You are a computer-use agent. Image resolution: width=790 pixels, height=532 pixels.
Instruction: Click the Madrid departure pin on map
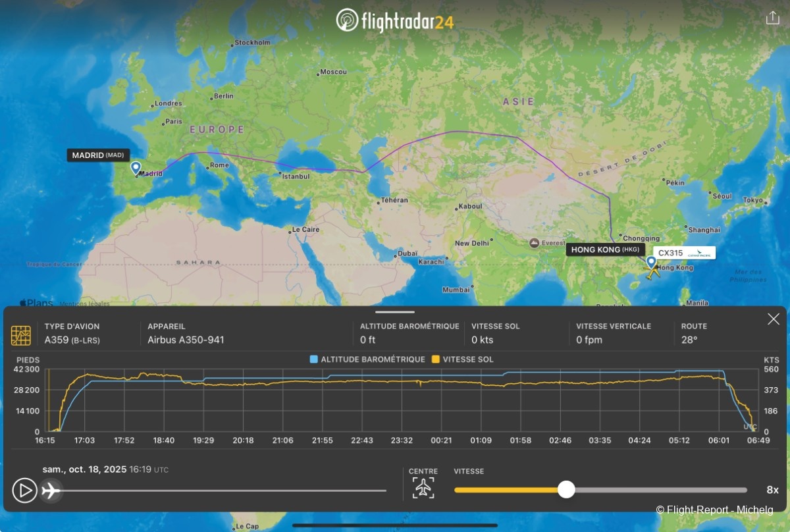pos(136,167)
